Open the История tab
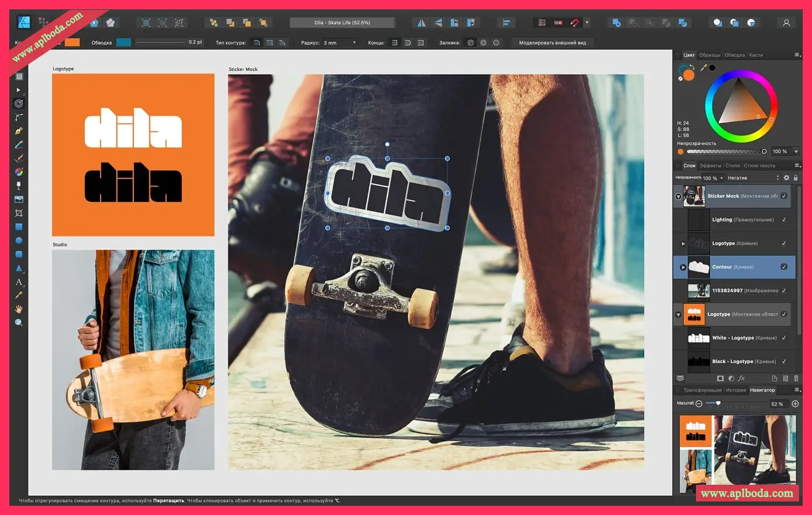 735,390
